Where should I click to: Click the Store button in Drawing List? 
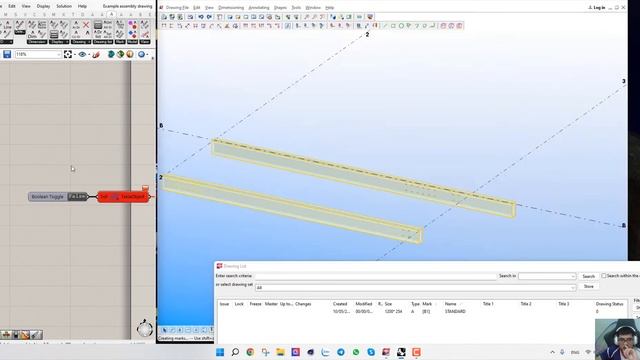tap(588, 287)
